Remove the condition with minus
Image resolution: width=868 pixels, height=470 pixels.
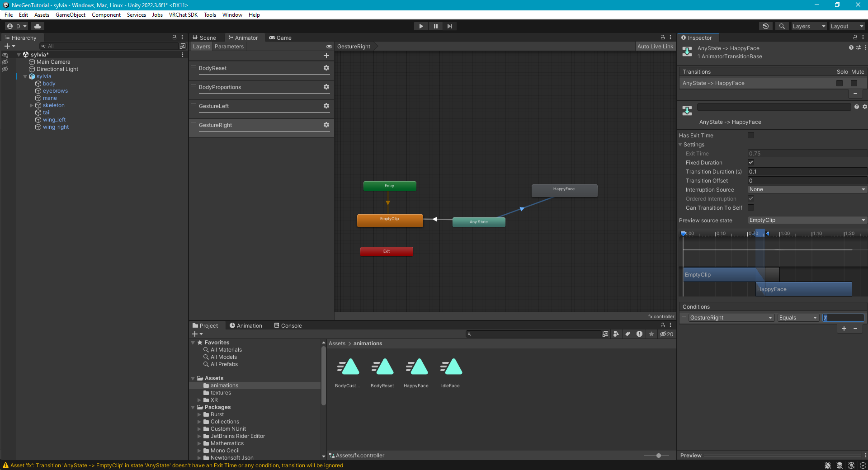click(855, 329)
